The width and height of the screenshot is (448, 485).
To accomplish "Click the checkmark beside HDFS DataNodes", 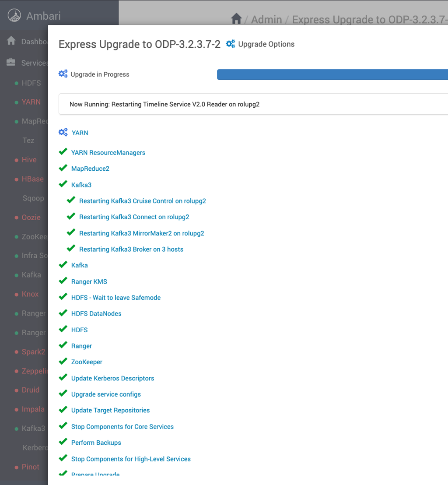I will (x=63, y=313).
